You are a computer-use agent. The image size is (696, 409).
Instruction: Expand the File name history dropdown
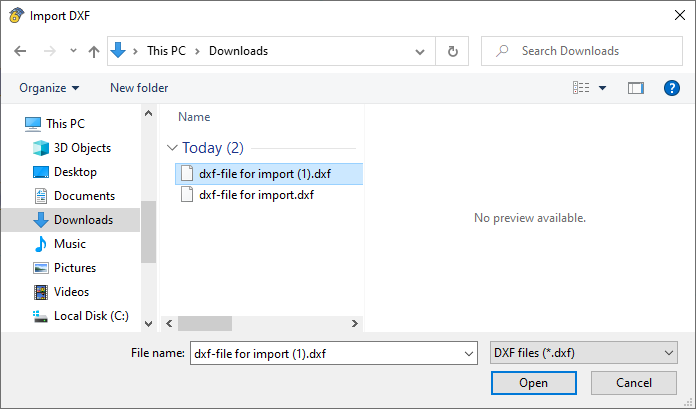tap(469, 353)
